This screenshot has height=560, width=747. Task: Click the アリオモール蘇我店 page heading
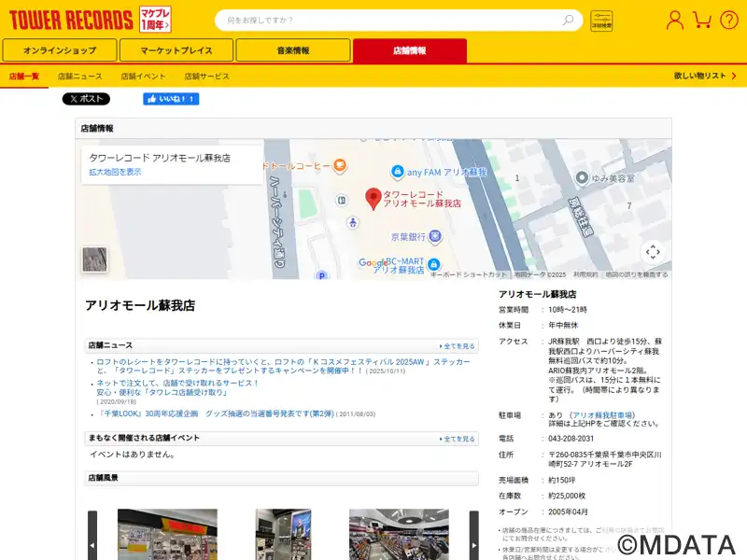140,305
